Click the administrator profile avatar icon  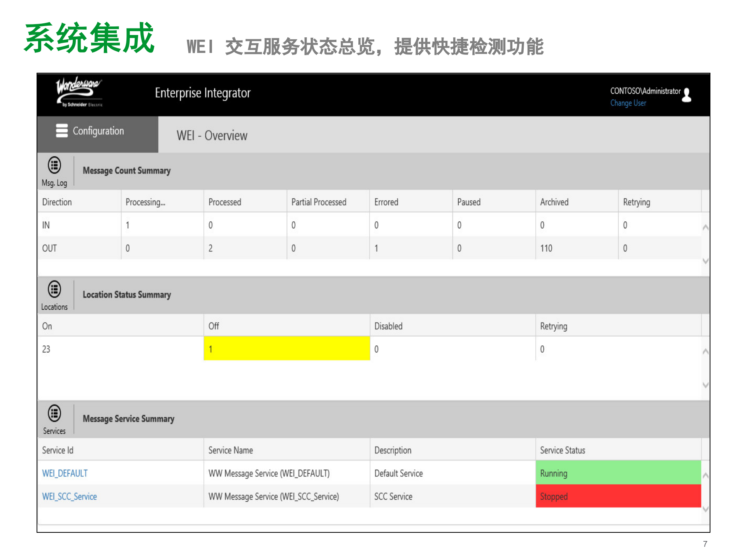686,95
